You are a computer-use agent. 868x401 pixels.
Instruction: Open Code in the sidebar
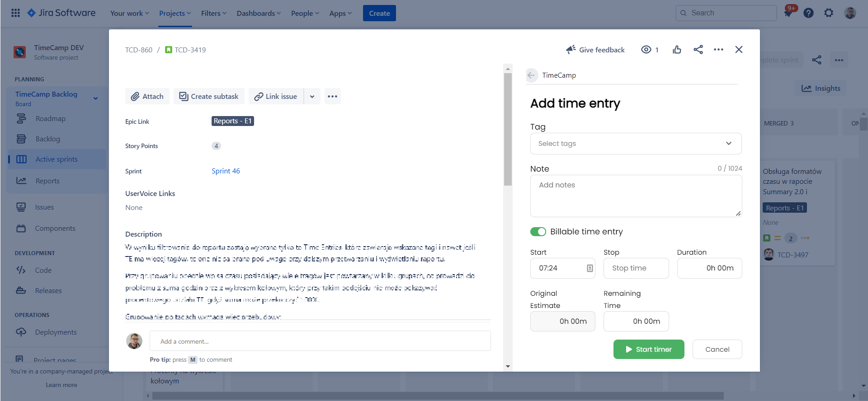[x=57, y=270]
